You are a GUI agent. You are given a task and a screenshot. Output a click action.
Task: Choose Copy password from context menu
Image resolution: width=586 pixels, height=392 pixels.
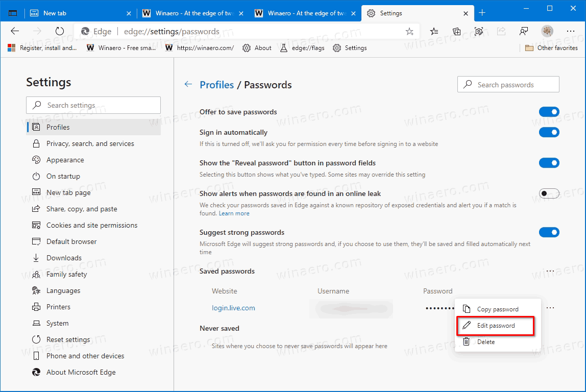click(x=498, y=309)
